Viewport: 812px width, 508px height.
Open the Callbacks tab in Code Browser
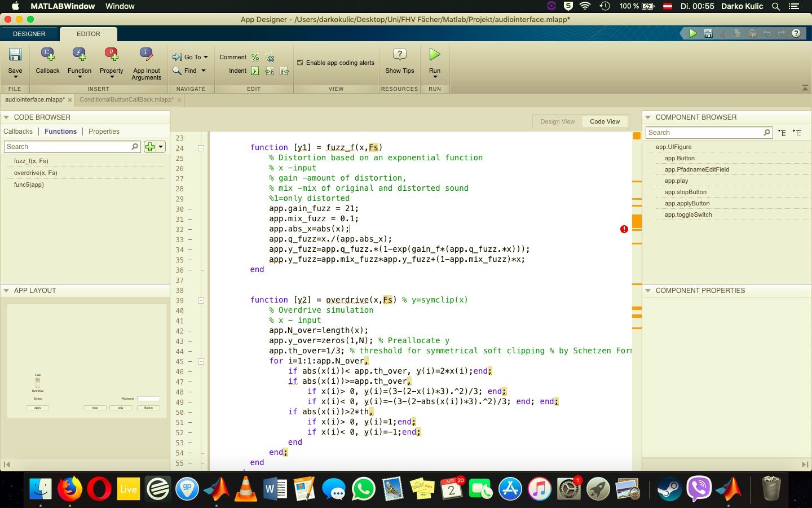click(x=18, y=132)
